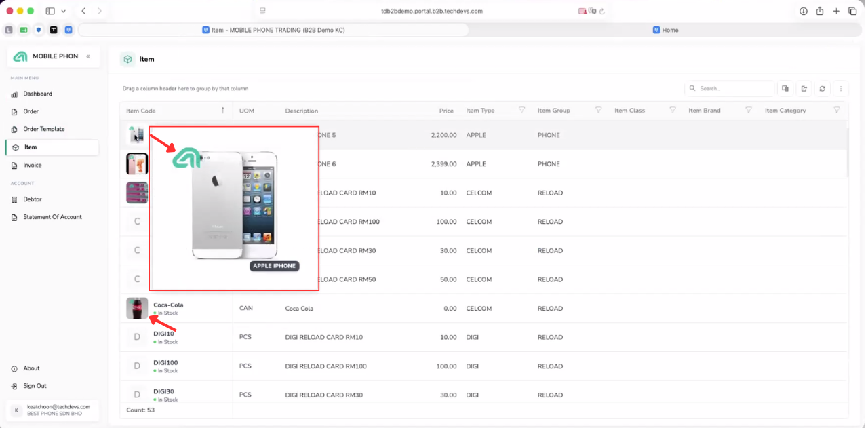The width and height of the screenshot is (868, 428).
Task: Open Safari tab group dropdown chevron
Action: (x=64, y=11)
